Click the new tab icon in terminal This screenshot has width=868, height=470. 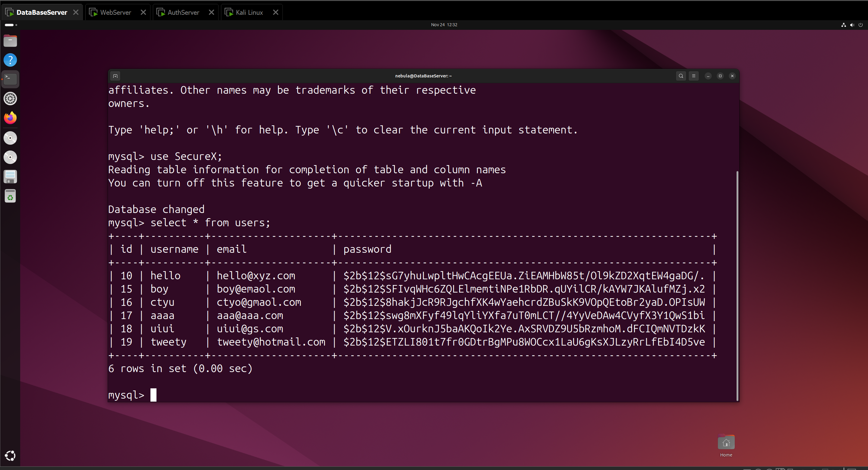click(x=115, y=76)
